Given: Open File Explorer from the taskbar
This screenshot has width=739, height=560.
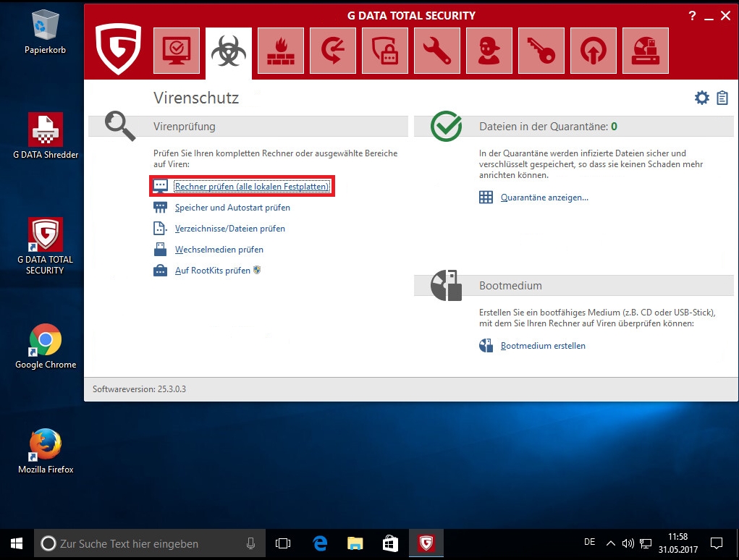Looking at the screenshot, I should click(355, 543).
